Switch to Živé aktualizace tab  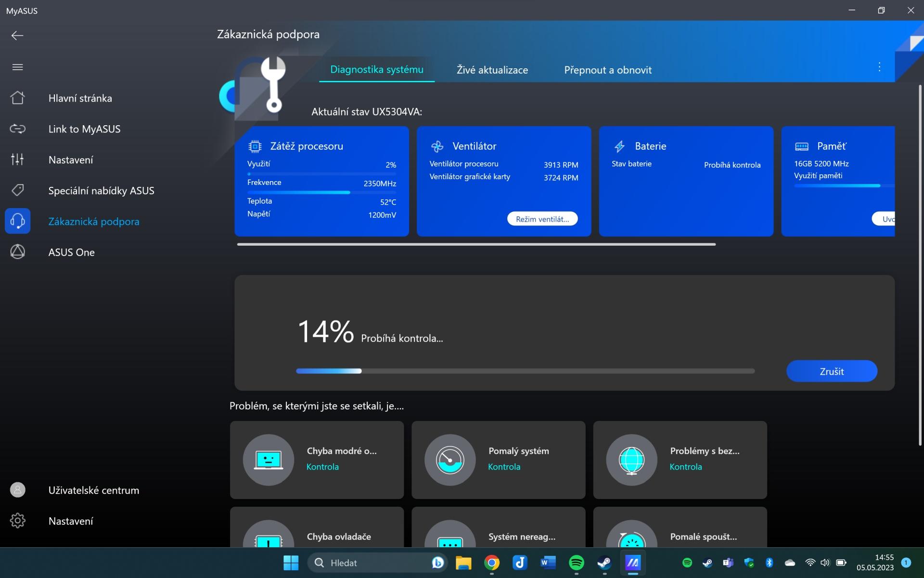(x=492, y=70)
